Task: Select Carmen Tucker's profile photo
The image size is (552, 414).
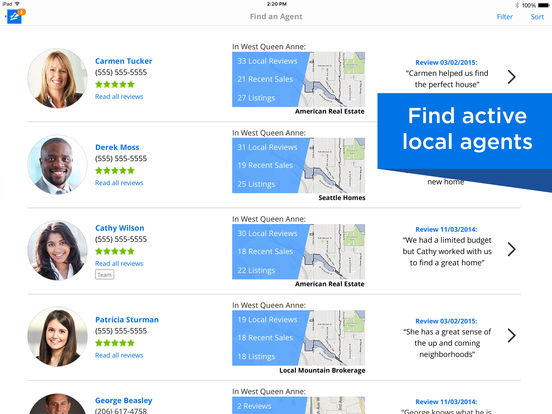Action: (x=57, y=78)
